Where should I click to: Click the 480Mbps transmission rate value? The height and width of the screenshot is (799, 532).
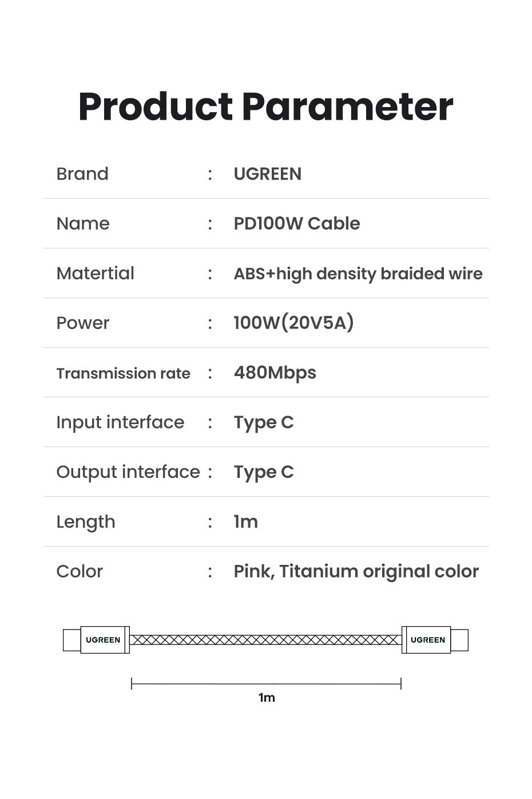[x=275, y=373]
